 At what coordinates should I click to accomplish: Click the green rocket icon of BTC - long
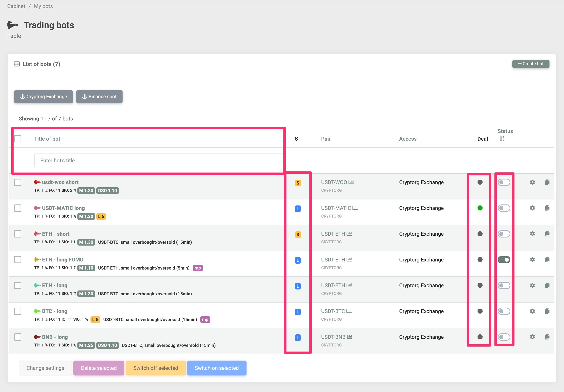click(37, 311)
